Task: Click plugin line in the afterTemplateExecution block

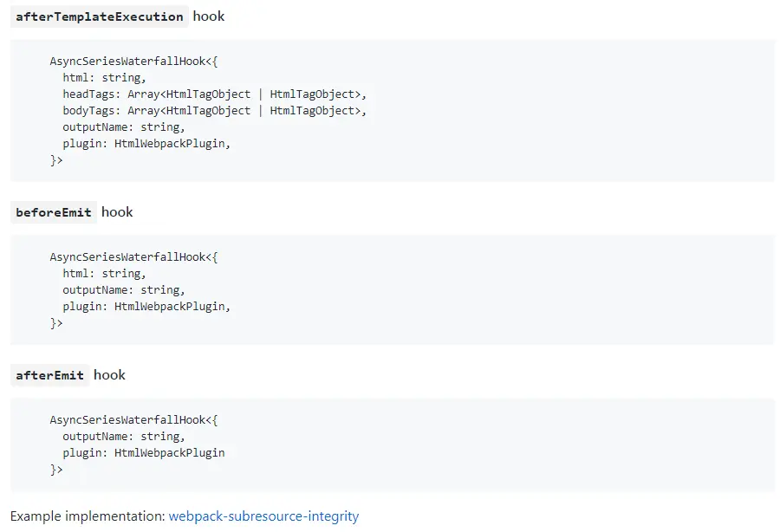Action: [146, 144]
